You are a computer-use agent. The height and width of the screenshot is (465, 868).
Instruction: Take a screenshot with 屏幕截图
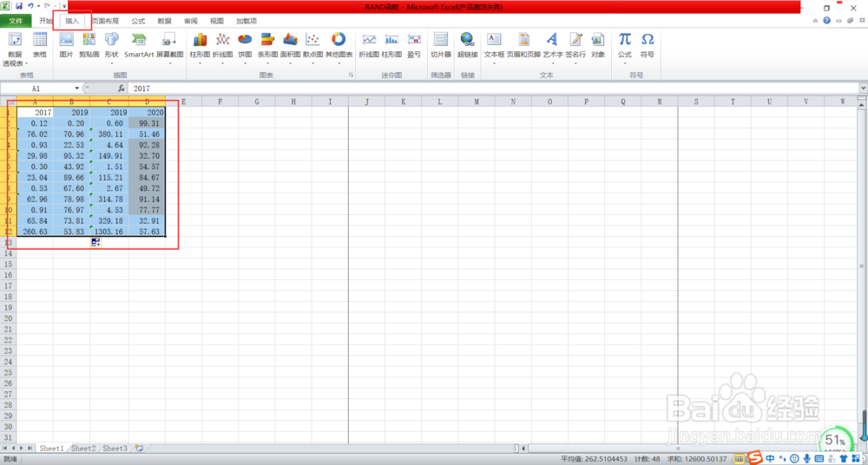point(169,47)
